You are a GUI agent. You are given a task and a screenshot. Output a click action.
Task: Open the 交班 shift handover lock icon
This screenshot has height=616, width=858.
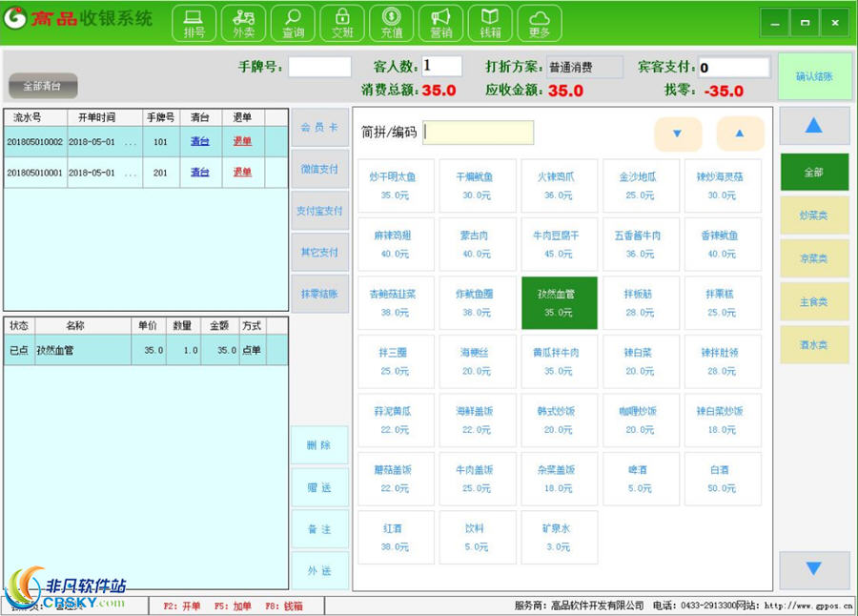(x=342, y=23)
